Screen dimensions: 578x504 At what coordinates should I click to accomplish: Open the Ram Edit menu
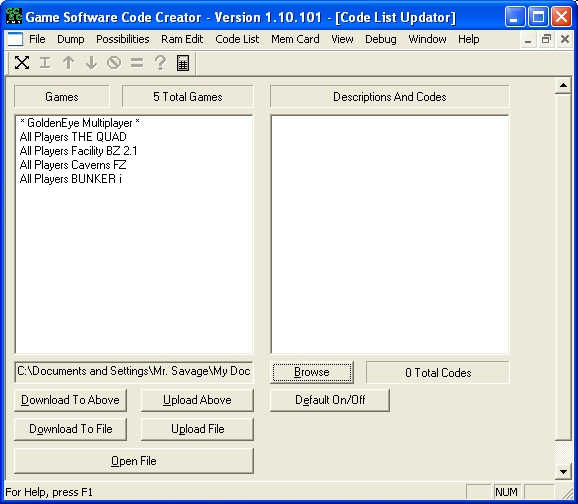[182, 39]
